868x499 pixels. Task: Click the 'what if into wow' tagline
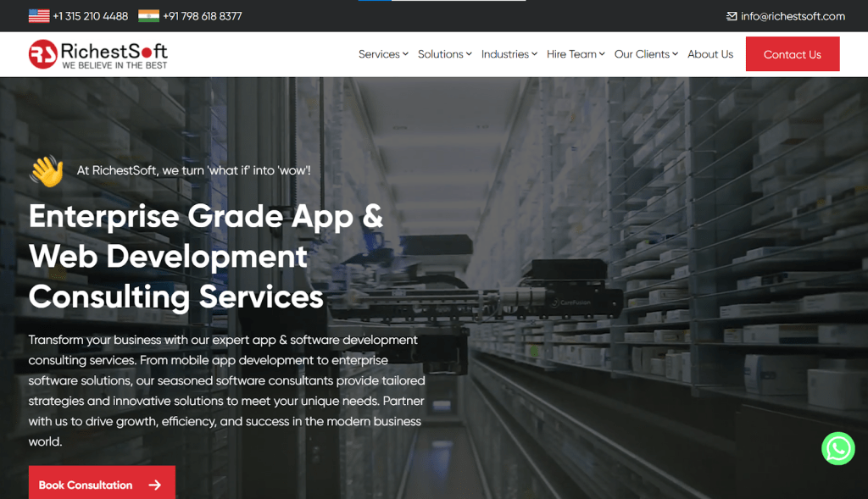pos(193,170)
